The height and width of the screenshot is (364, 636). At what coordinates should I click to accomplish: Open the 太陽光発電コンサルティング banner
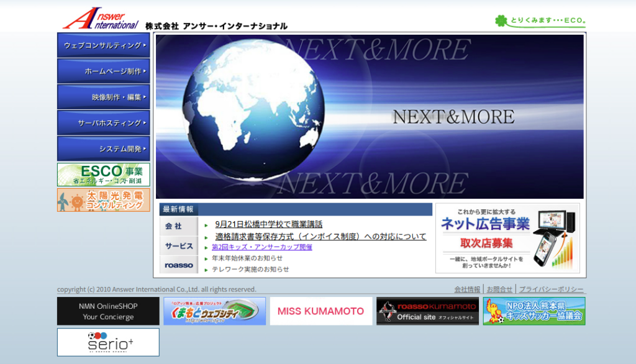click(104, 200)
